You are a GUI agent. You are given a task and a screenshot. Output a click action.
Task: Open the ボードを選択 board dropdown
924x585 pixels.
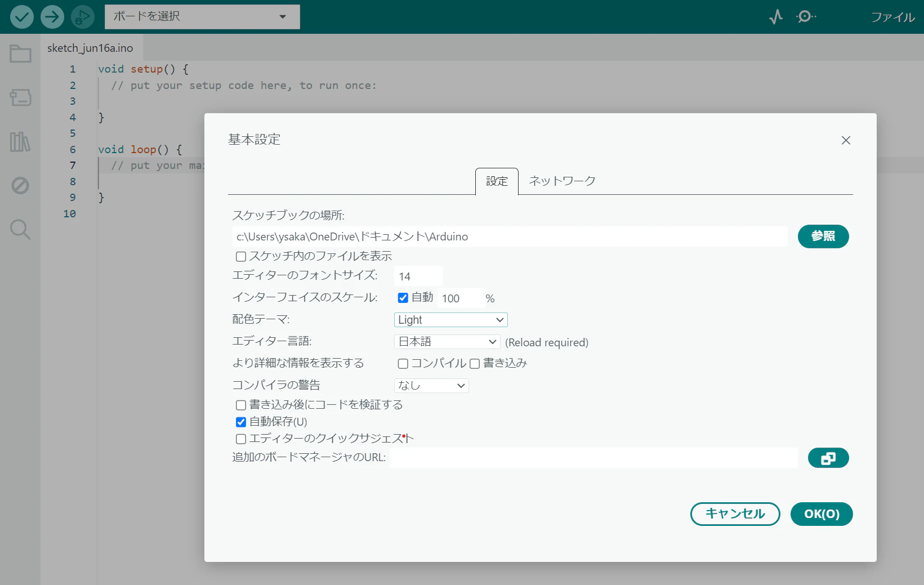[202, 17]
